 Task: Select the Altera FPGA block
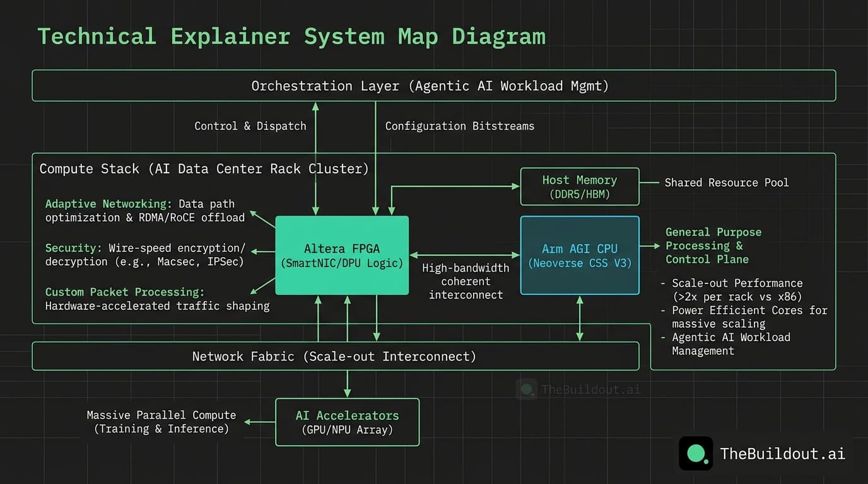pos(342,255)
